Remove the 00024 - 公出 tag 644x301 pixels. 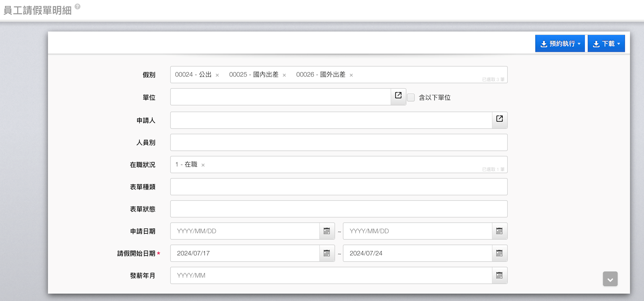(x=217, y=75)
